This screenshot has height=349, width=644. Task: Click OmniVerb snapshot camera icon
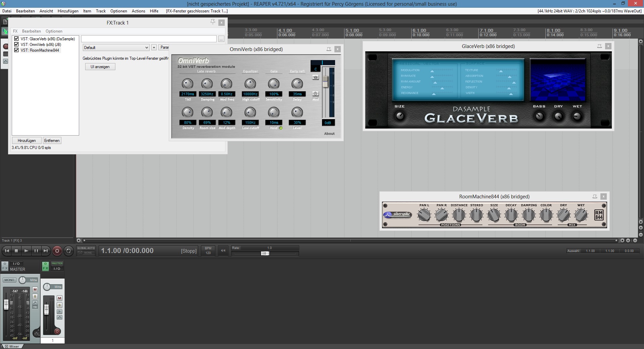tap(315, 77)
